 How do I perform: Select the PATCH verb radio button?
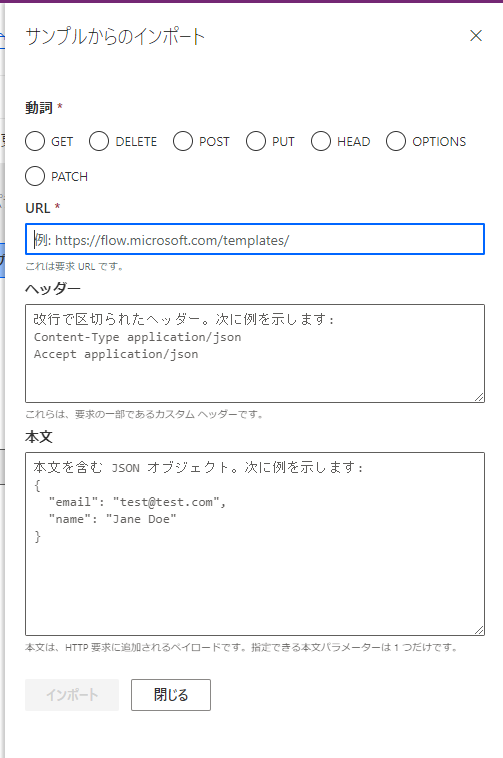35,176
